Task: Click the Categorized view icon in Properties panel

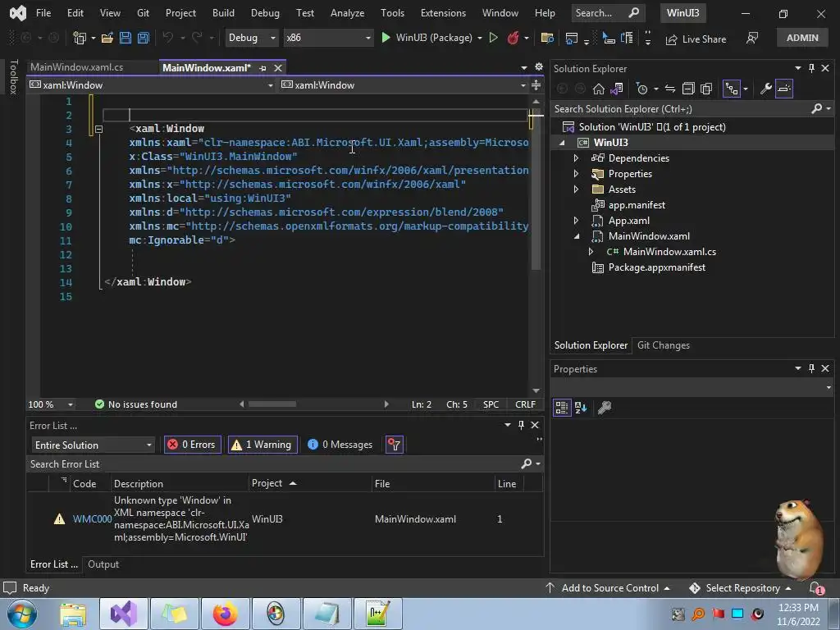Action: coord(561,408)
